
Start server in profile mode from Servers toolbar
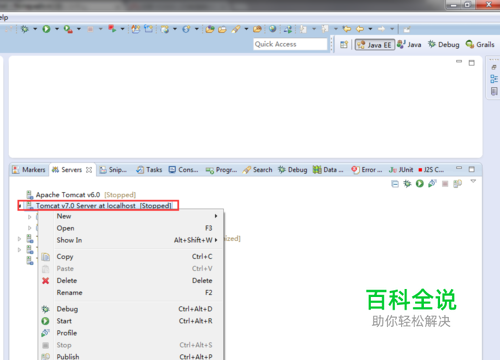click(432, 183)
